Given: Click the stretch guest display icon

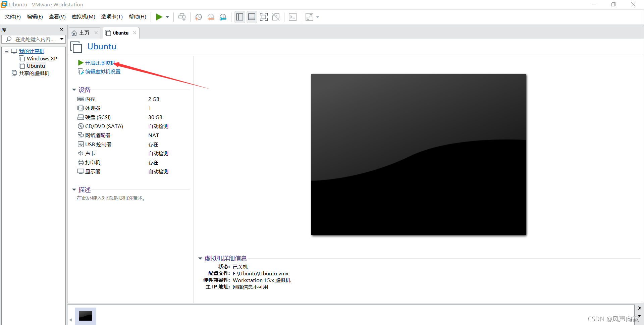Looking at the screenshot, I should point(309,17).
